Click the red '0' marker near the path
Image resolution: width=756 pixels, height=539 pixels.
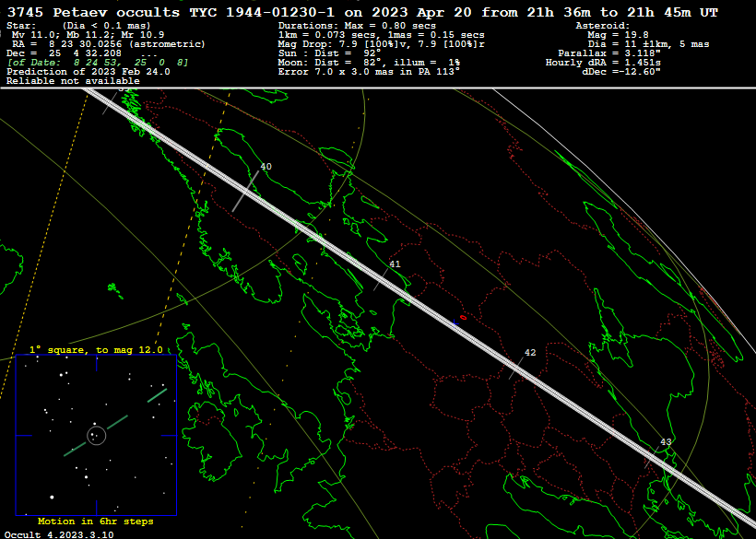tap(464, 318)
